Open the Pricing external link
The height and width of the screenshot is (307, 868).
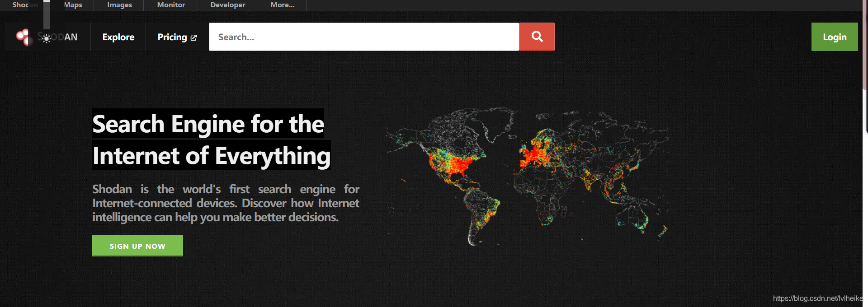point(177,37)
